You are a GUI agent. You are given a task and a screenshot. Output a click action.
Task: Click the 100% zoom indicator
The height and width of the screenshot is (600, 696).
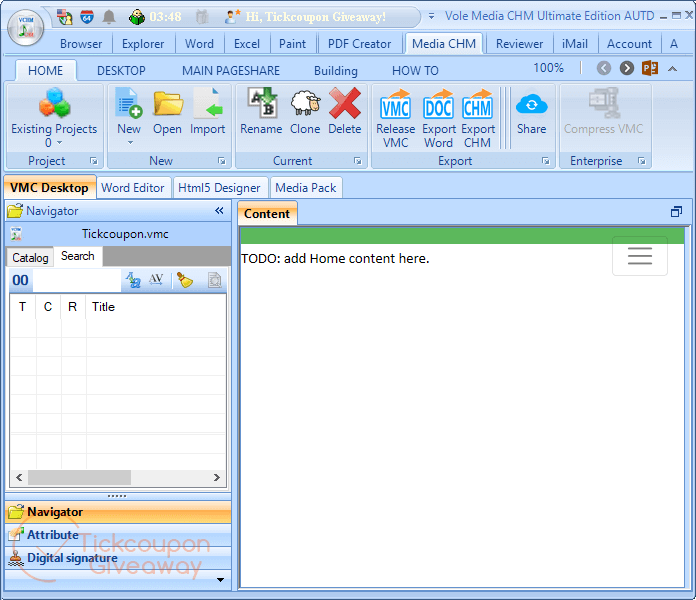coord(548,68)
